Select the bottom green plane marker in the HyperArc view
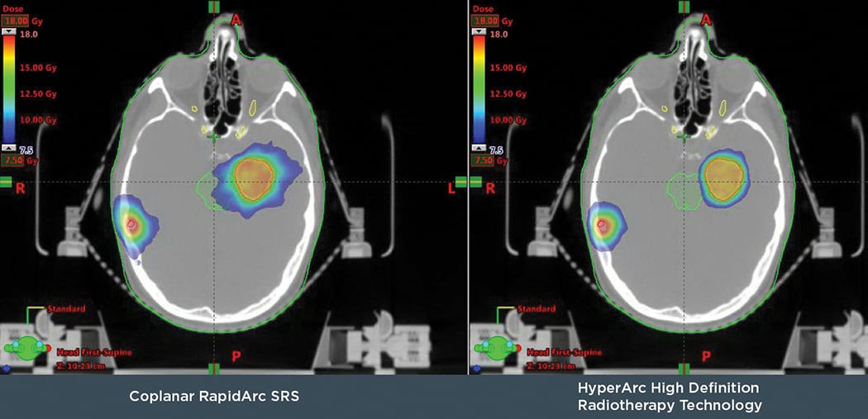 pos(684,369)
